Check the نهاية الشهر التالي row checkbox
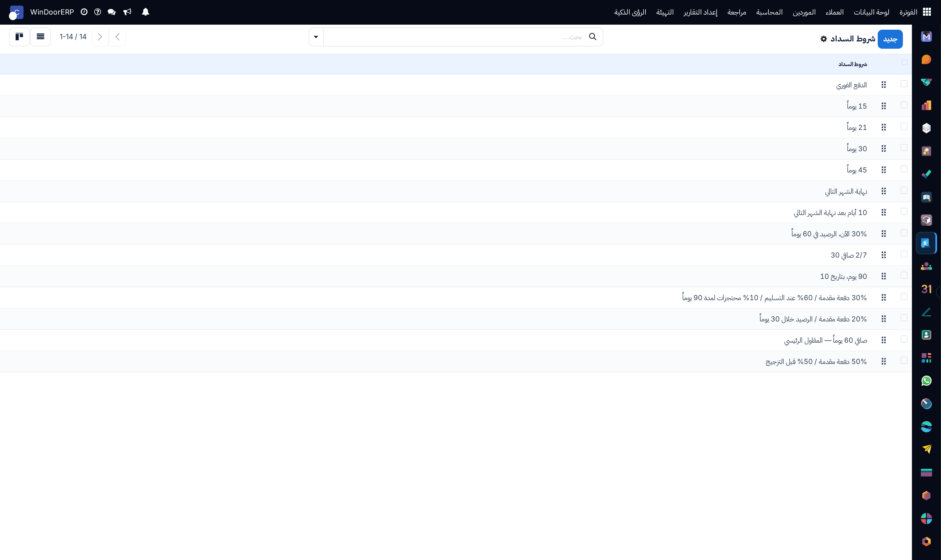Viewport: 941px width, 560px height. click(x=904, y=190)
